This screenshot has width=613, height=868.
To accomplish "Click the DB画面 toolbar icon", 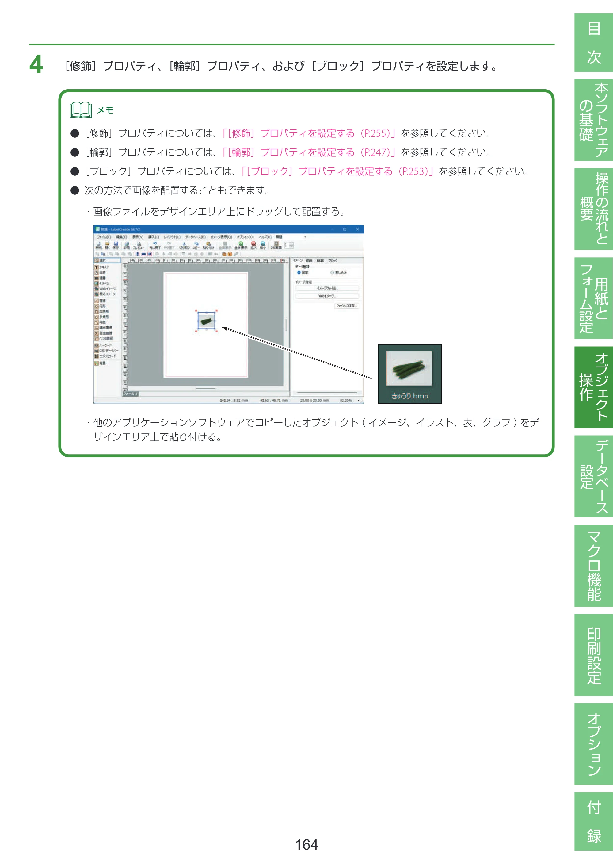I will pyautogui.click(x=276, y=245).
